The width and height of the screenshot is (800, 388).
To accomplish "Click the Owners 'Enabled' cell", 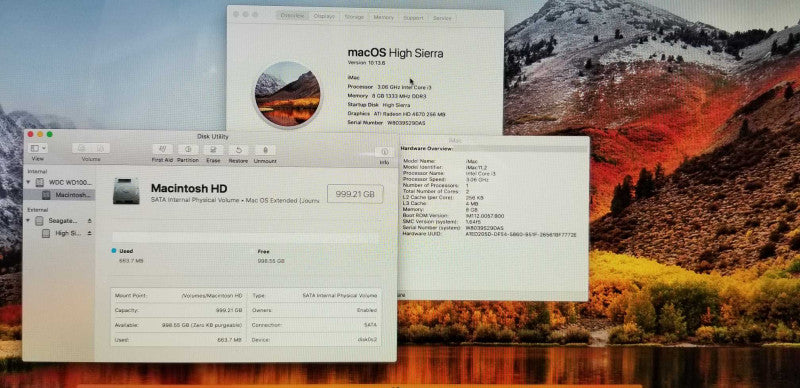I will (x=366, y=310).
